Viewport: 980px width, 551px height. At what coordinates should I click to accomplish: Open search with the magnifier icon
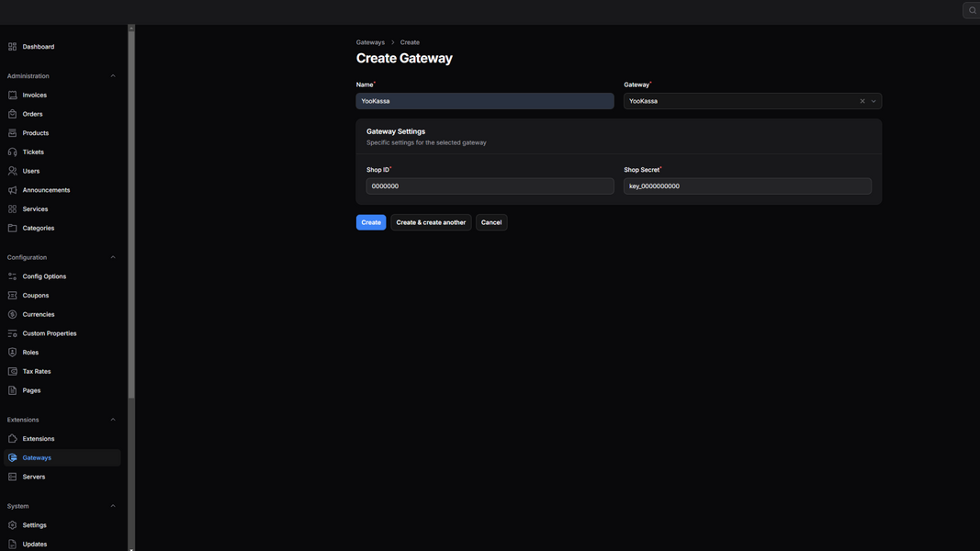coord(972,10)
